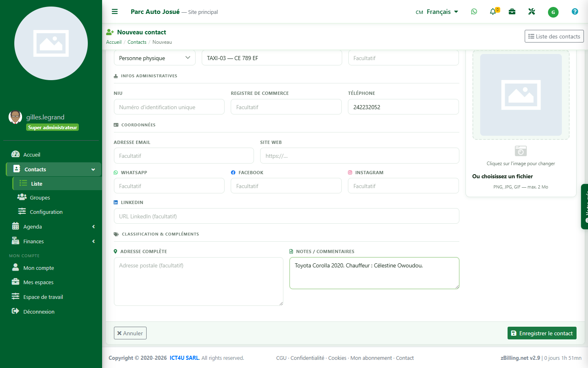Image resolution: width=588 pixels, height=368 pixels.
Task: Click Enregistrer le contact button
Action: pyautogui.click(x=542, y=333)
